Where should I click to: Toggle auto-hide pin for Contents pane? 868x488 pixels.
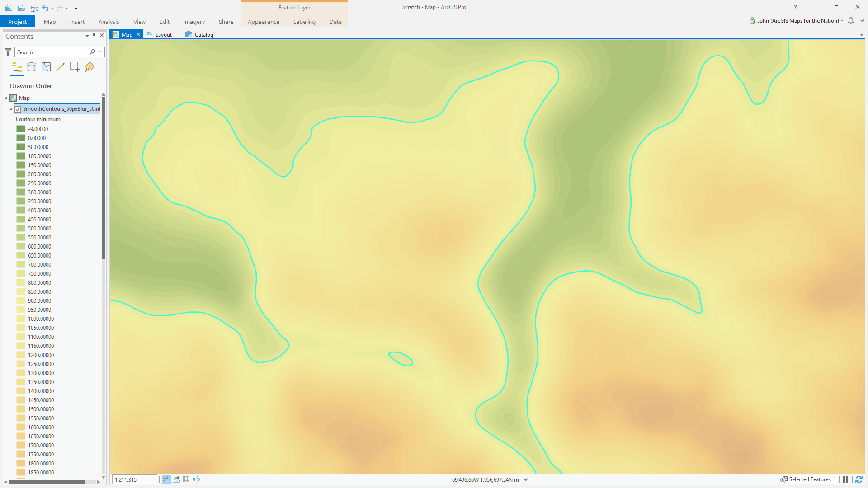point(94,35)
